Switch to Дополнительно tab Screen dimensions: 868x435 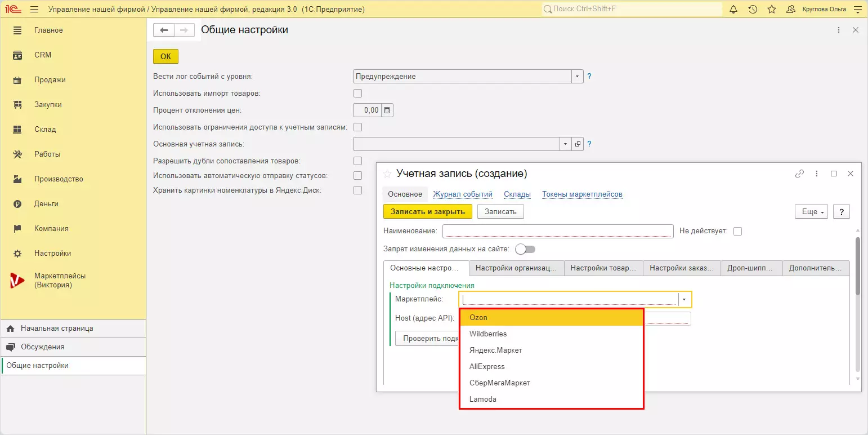(816, 268)
